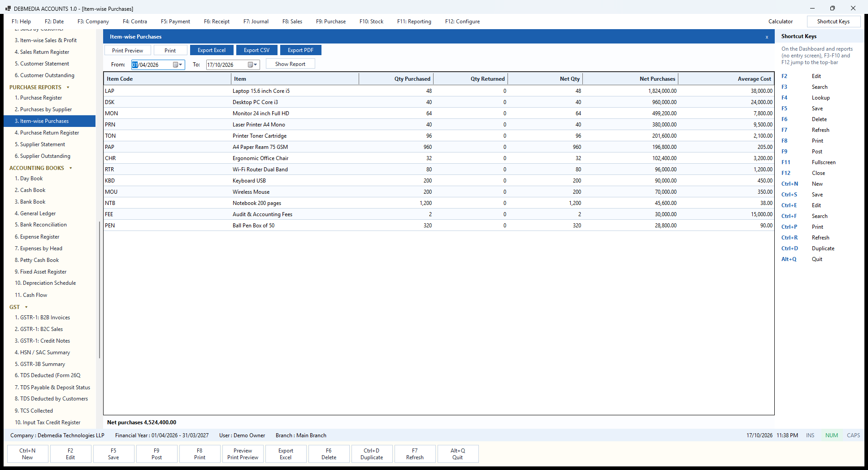Open the Cash Book
Viewport: 868px width, 470px height.
(x=49, y=190)
